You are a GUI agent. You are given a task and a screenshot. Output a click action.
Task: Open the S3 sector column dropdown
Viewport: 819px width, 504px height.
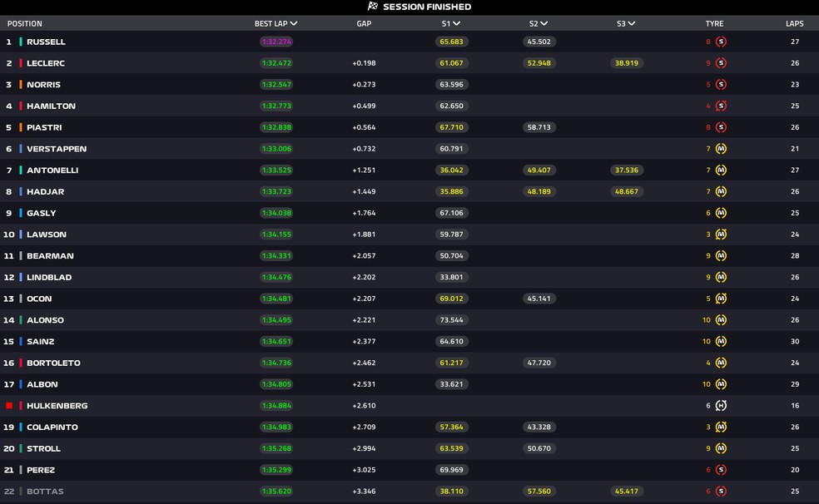pos(632,23)
